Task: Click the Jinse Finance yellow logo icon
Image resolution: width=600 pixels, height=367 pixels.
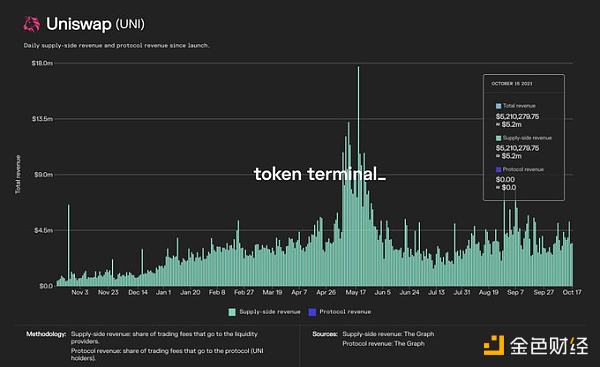Action: pos(494,345)
